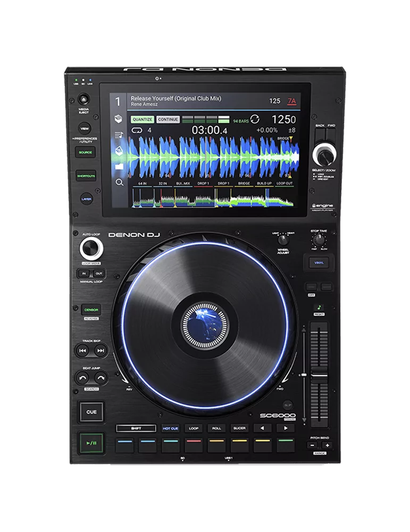Toggle CONTINUE mode on the touchscreen
This screenshot has width=410, height=532.
(x=168, y=119)
